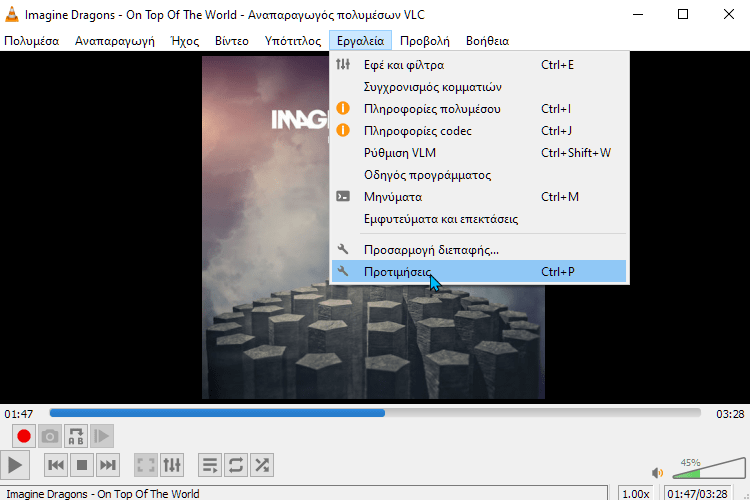750x500 pixels.
Task: Click the VLC cone icon in title bar
Action: tap(11, 14)
